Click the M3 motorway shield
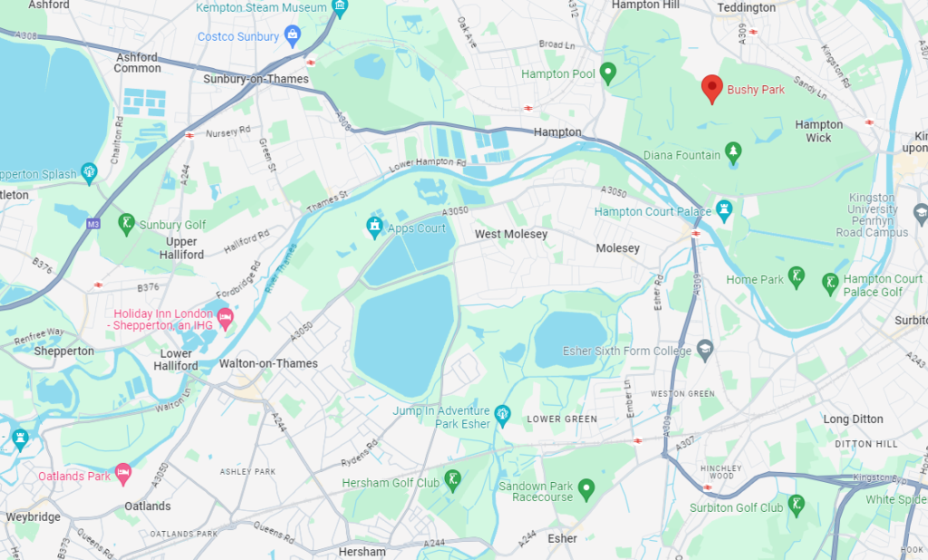This screenshot has height=560, width=928. (x=93, y=224)
